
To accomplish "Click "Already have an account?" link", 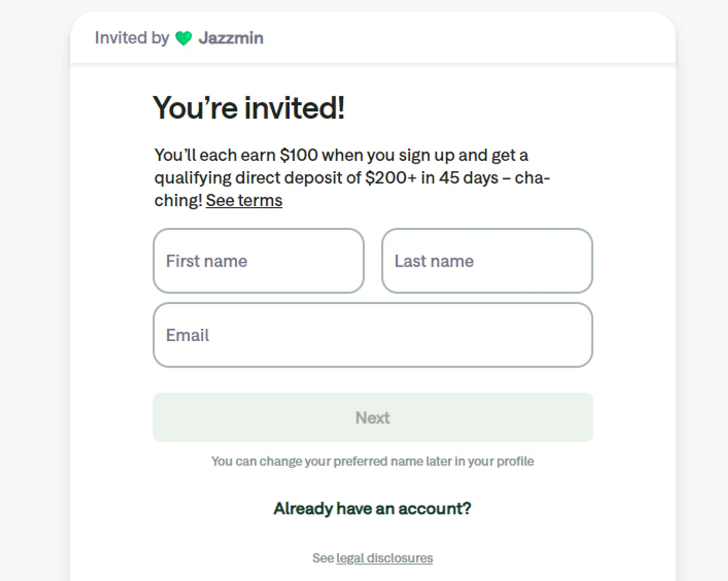I will pyautogui.click(x=372, y=509).
